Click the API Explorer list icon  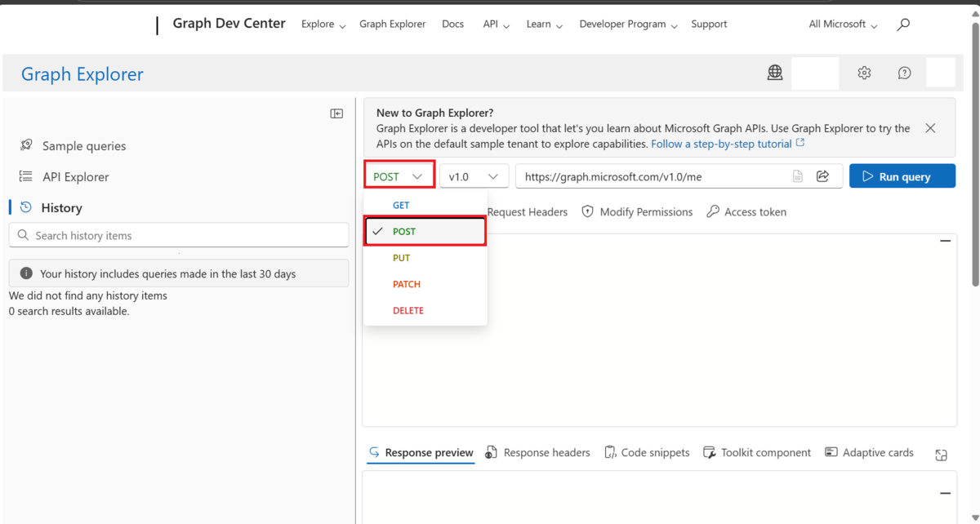pyautogui.click(x=26, y=176)
